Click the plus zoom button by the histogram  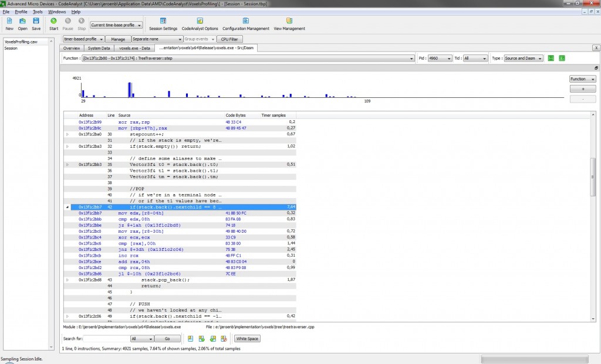tap(583, 89)
